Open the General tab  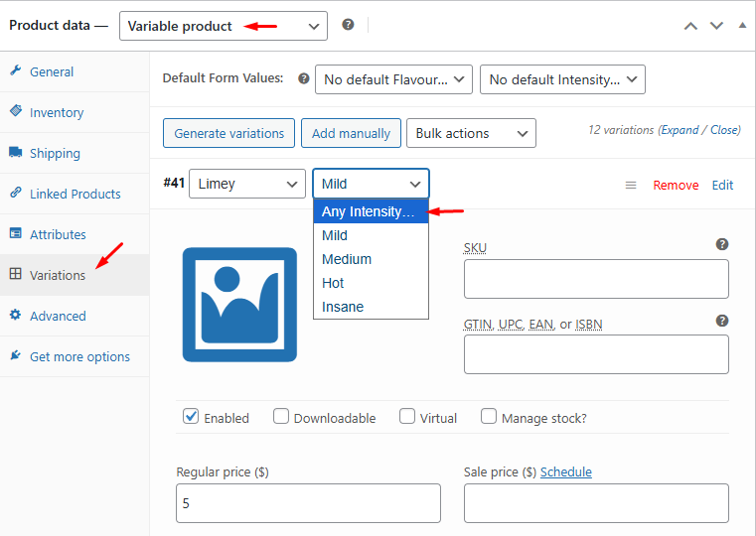[75, 71]
